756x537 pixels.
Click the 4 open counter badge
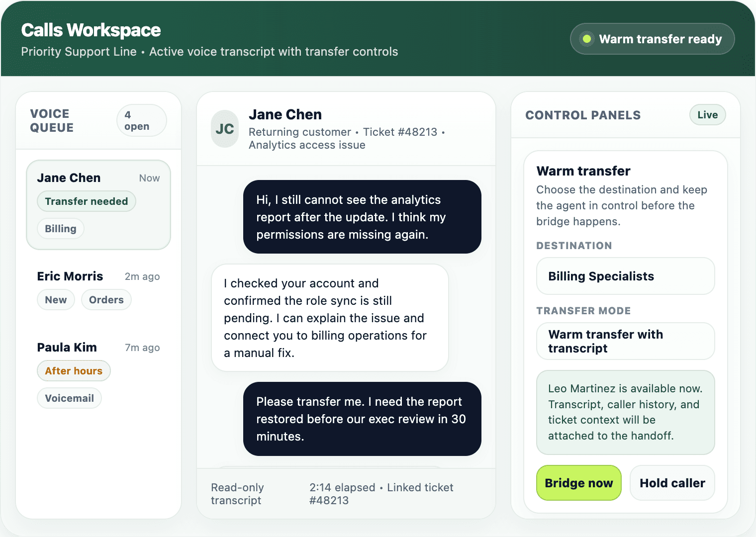pyautogui.click(x=141, y=120)
